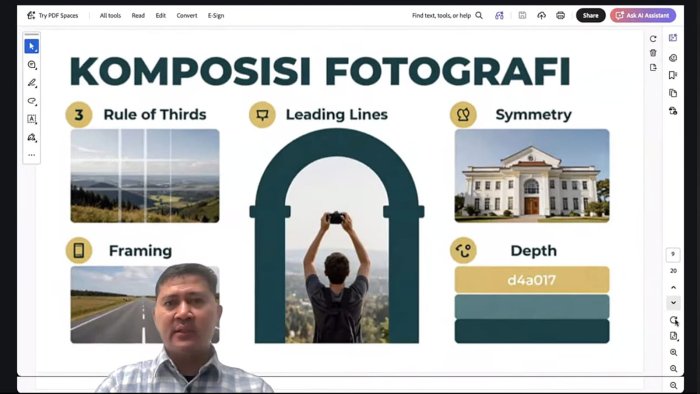Click the total page count 20

[x=673, y=271]
